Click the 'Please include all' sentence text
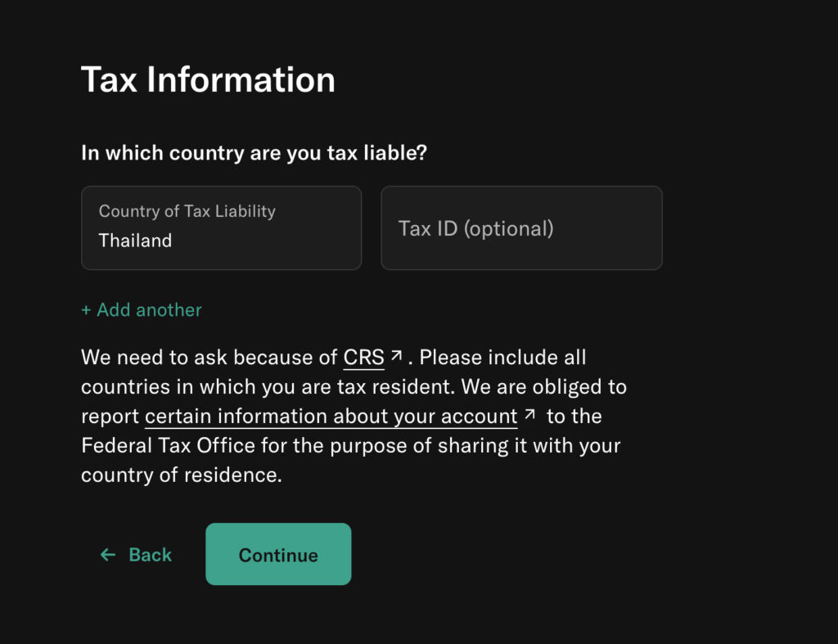Viewport: 838px width, 644px height. (x=502, y=357)
